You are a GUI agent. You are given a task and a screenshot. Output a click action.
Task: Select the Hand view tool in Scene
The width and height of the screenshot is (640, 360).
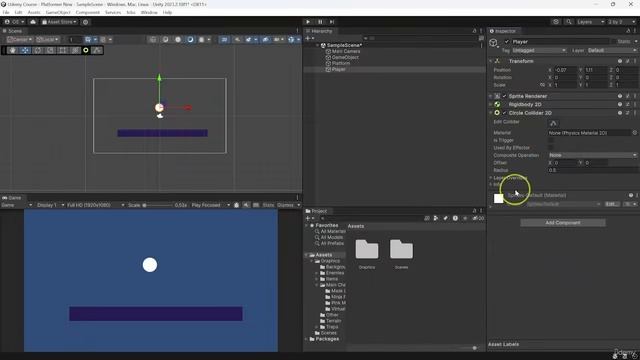[x=13, y=50]
